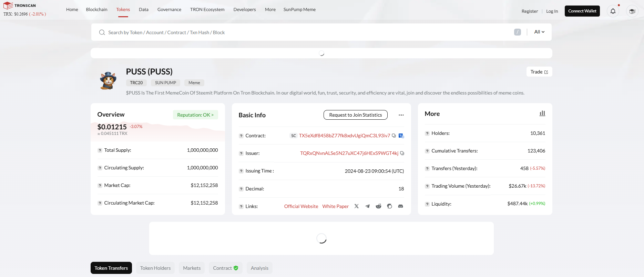Open the X (Twitter) link icon
Image resolution: width=644 pixels, height=277 pixels.
point(357,206)
